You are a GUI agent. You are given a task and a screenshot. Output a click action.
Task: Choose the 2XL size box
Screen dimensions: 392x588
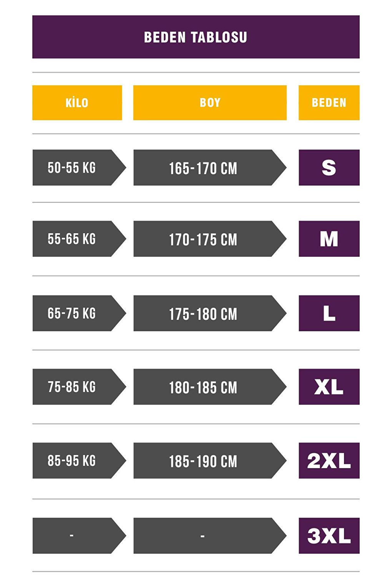tap(329, 460)
